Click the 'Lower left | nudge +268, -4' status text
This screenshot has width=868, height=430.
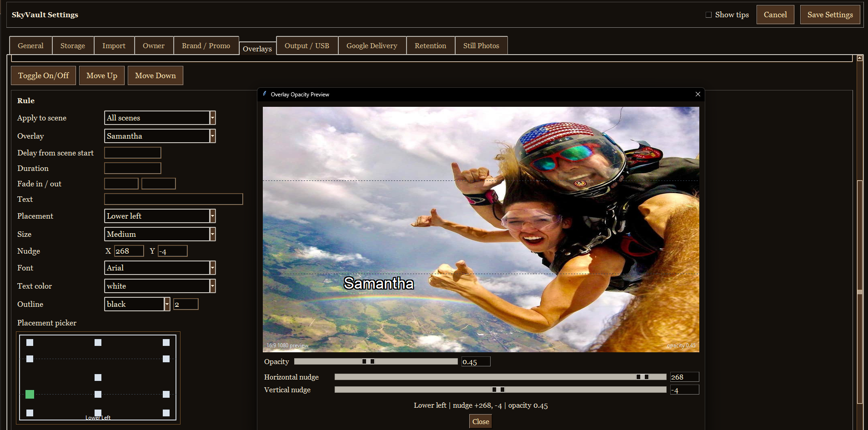(x=481, y=405)
